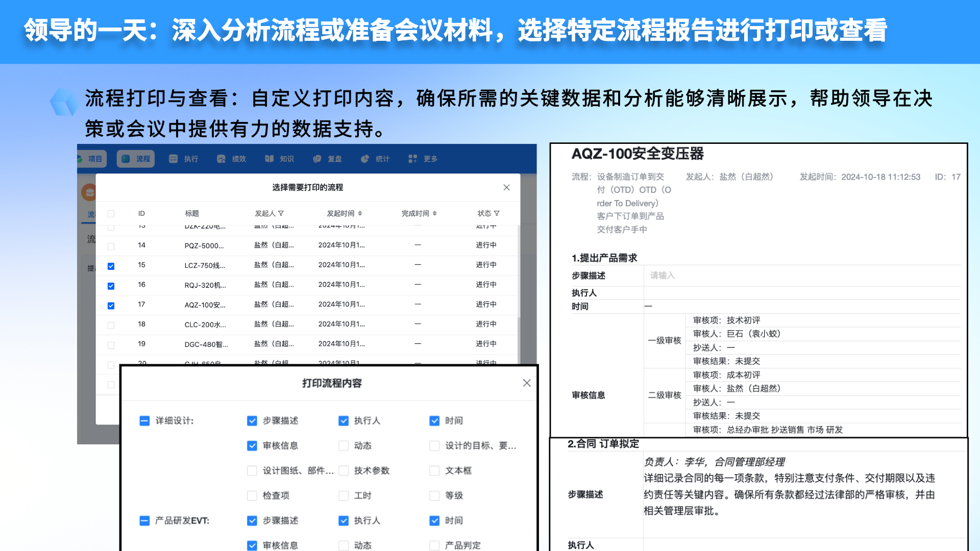Close the 选择需要打印的流程 dialog

(x=506, y=187)
